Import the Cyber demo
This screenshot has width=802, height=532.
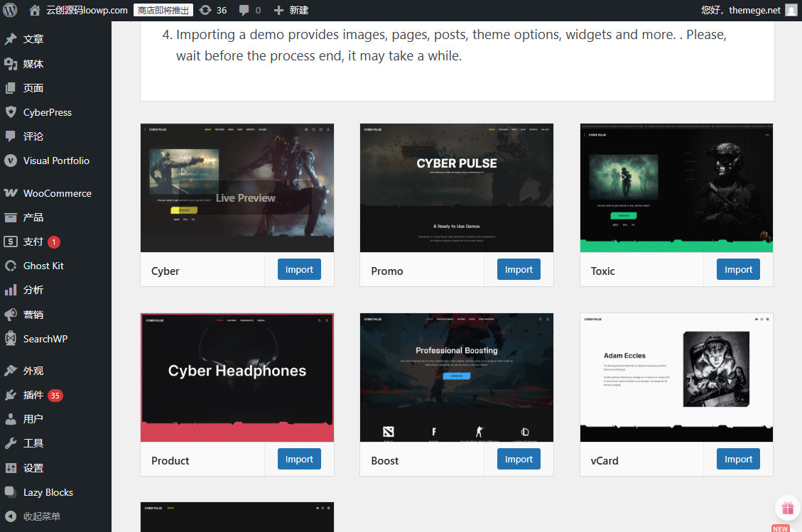[299, 269]
